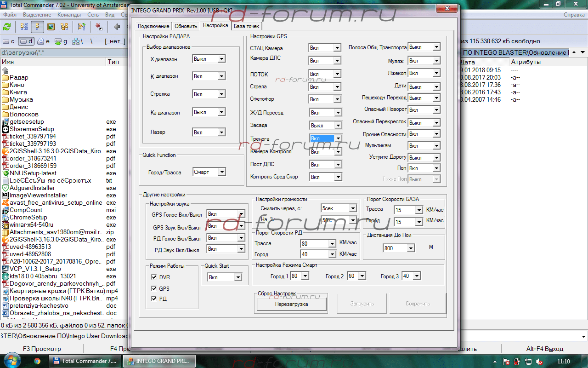
Task: Open the Выделение menu in Total Commander
Action: click(x=37, y=15)
